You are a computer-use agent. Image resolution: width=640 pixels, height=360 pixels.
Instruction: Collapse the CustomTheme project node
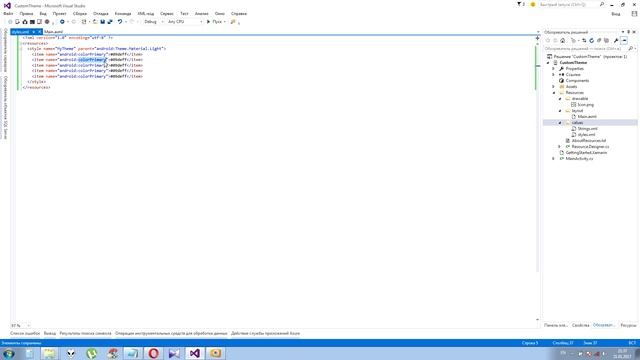(x=548, y=62)
